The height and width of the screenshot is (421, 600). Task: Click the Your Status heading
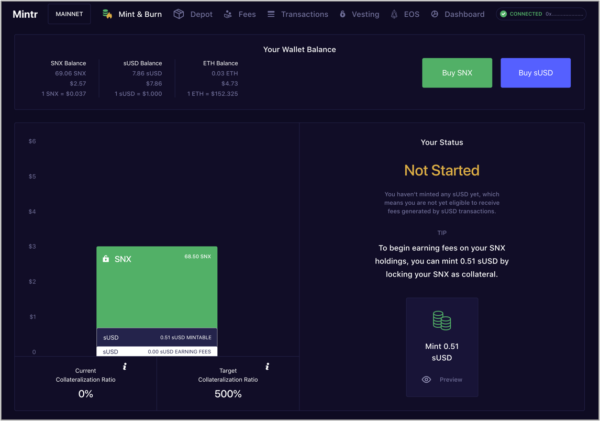click(442, 142)
